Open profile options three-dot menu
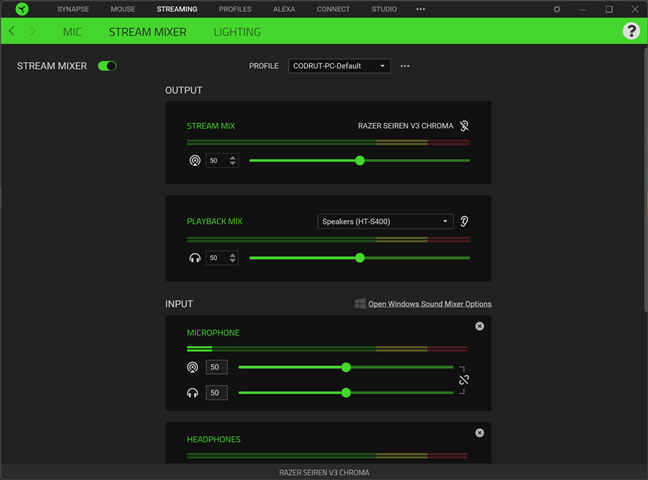This screenshot has width=648, height=480. (x=405, y=66)
